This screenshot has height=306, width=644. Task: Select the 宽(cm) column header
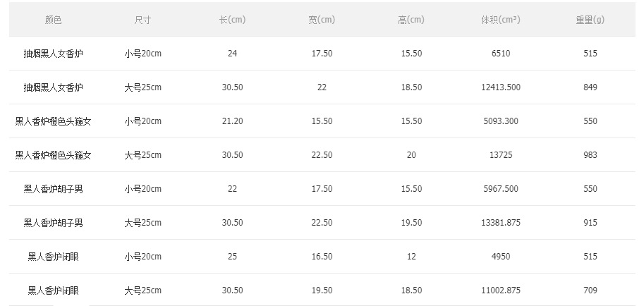pyautogui.click(x=322, y=20)
